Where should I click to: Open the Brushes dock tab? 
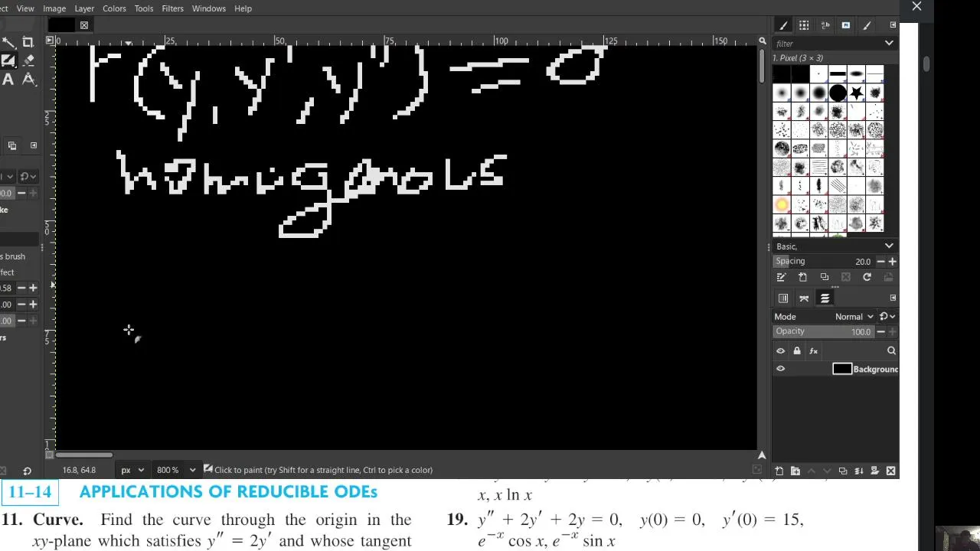tap(783, 25)
